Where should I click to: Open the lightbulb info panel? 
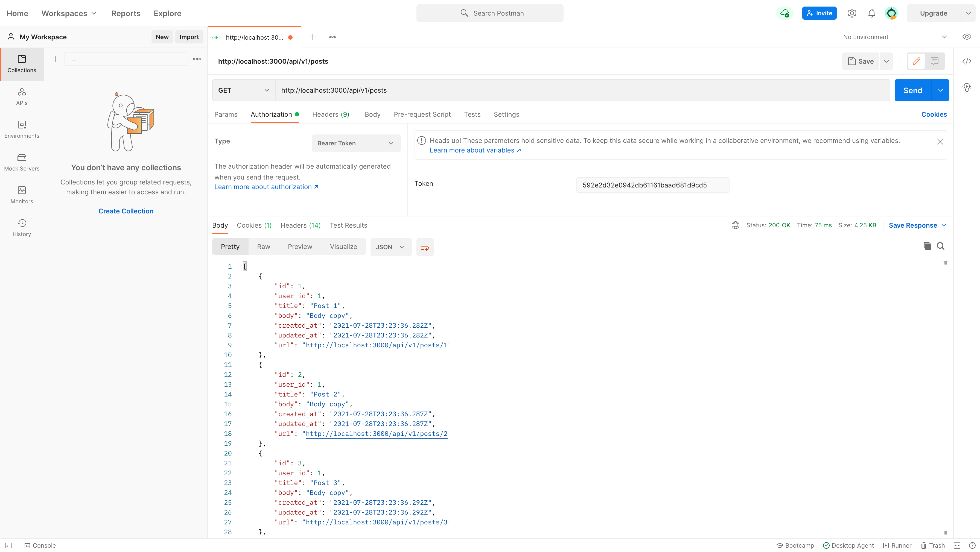(x=967, y=87)
